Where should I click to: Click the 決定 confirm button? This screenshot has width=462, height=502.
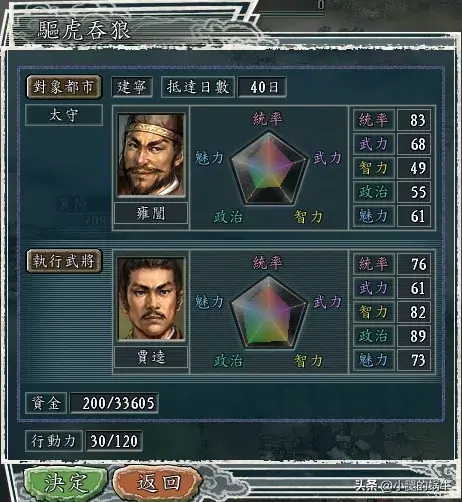65,482
